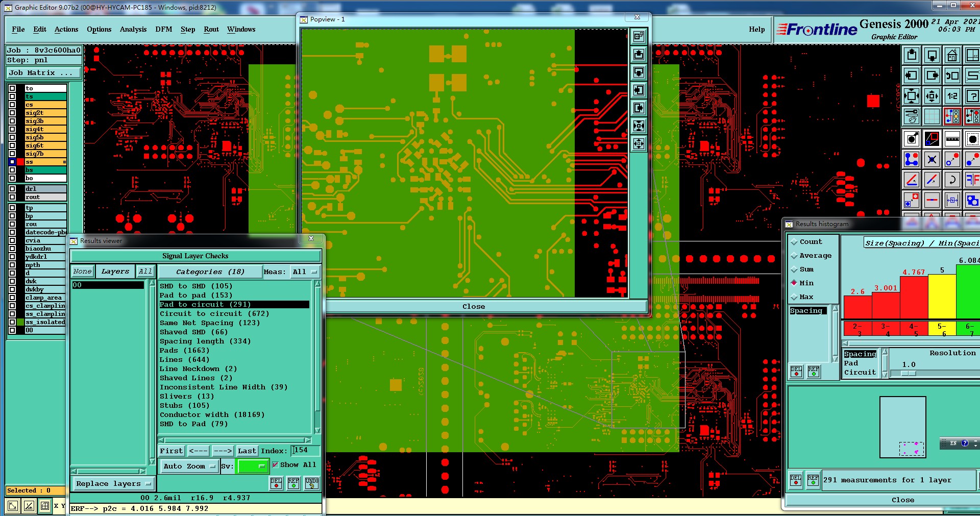This screenshot has height=516, width=980.
Task: Select Circuit to circuit (672) category
Action: point(214,314)
